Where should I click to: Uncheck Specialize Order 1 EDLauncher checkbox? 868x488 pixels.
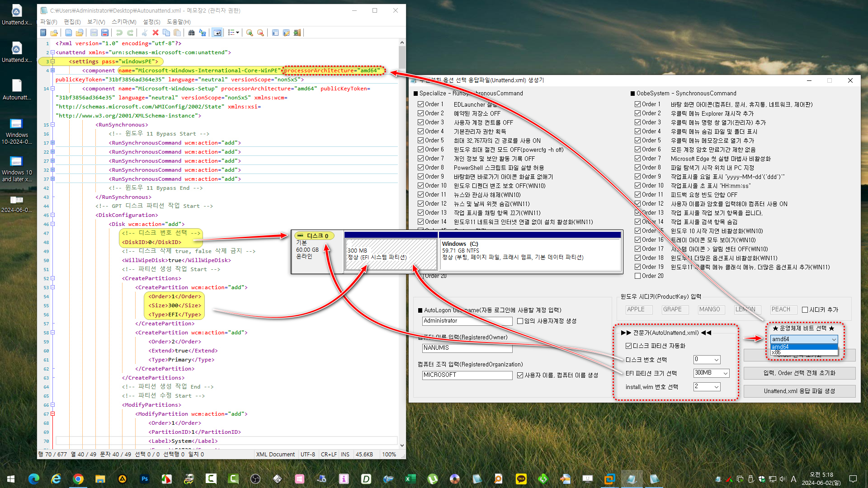tap(421, 104)
